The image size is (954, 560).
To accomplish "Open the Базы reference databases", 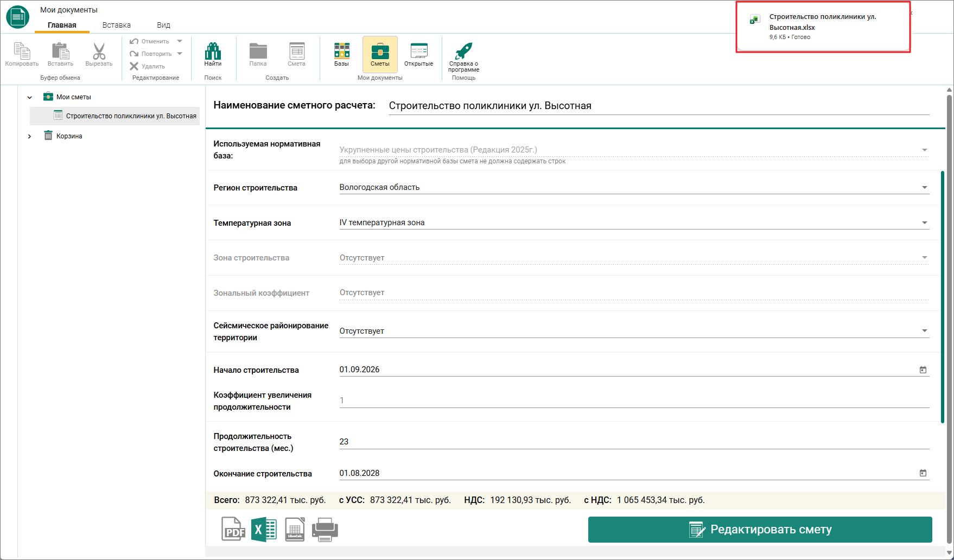I will tap(342, 54).
